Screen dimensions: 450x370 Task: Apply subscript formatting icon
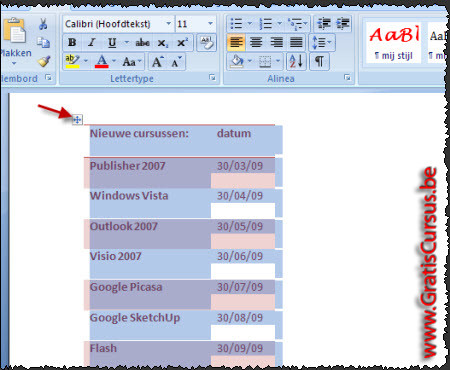(x=163, y=43)
